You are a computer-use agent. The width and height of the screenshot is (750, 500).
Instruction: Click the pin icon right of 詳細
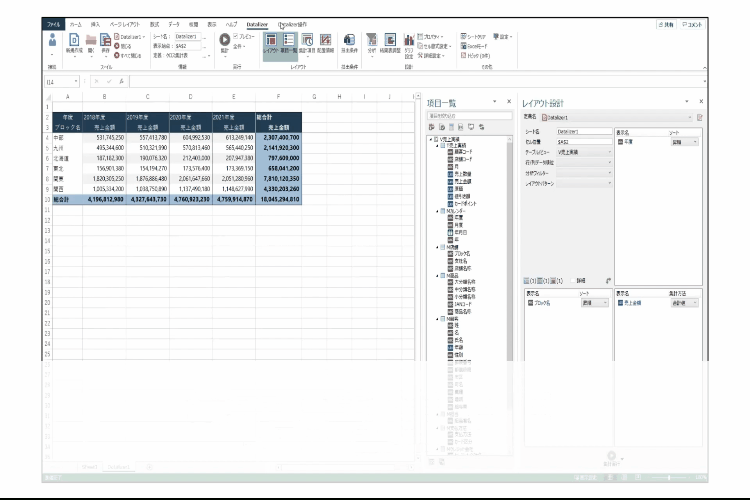pos(608,281)
